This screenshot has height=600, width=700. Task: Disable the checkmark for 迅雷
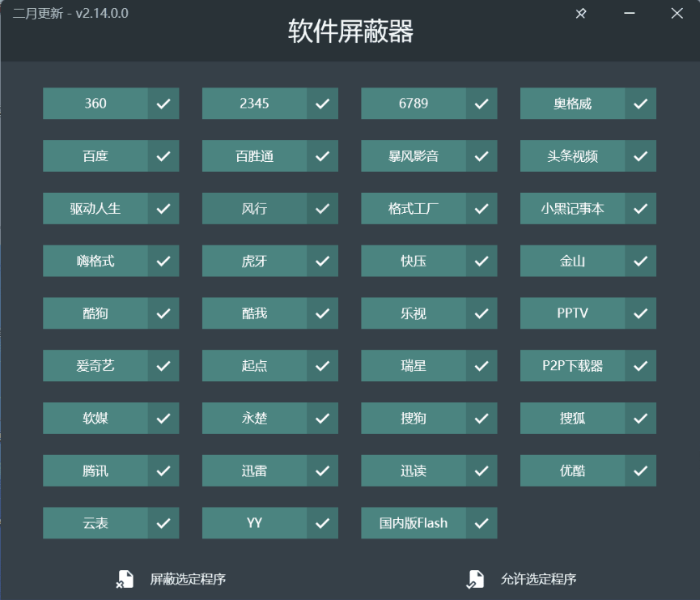point(322,470)
